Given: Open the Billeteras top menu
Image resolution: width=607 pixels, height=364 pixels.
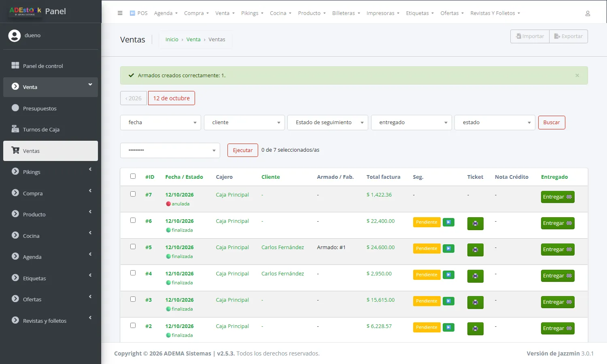Looking at the screenshot, I should (346, 13).
